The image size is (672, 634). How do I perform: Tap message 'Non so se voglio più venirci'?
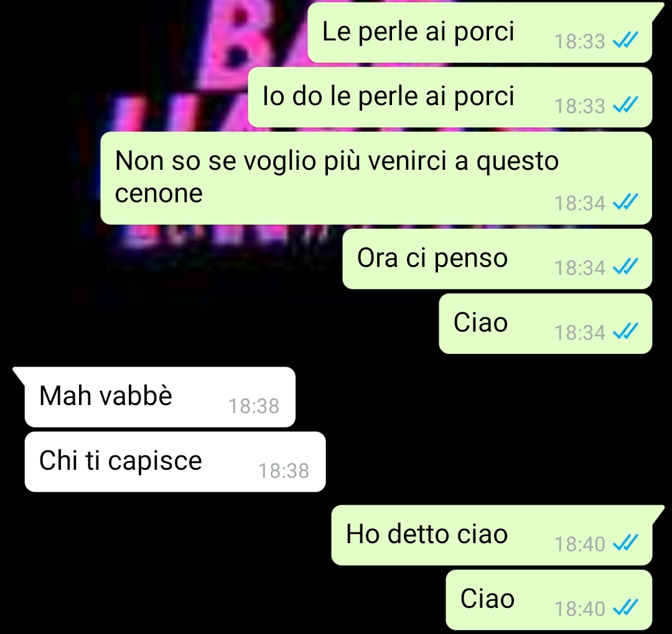pos(376,178)
